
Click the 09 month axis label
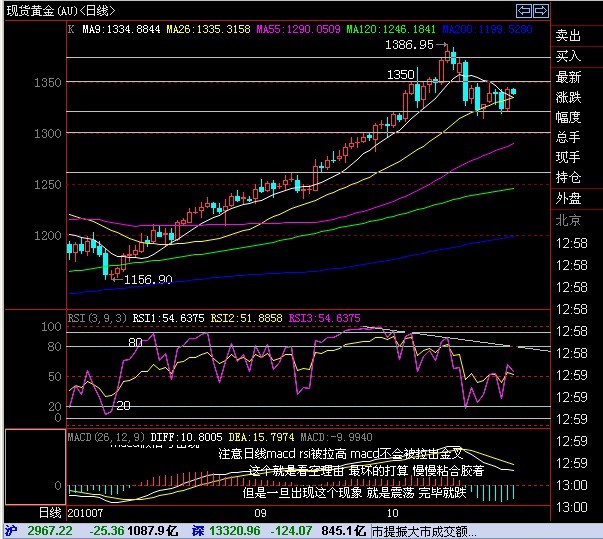coord(260,513)
